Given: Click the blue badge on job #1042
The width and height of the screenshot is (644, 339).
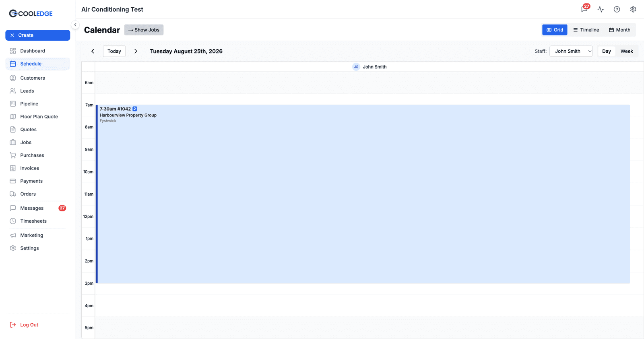Looking at the screenshot, I should [135, 109].
